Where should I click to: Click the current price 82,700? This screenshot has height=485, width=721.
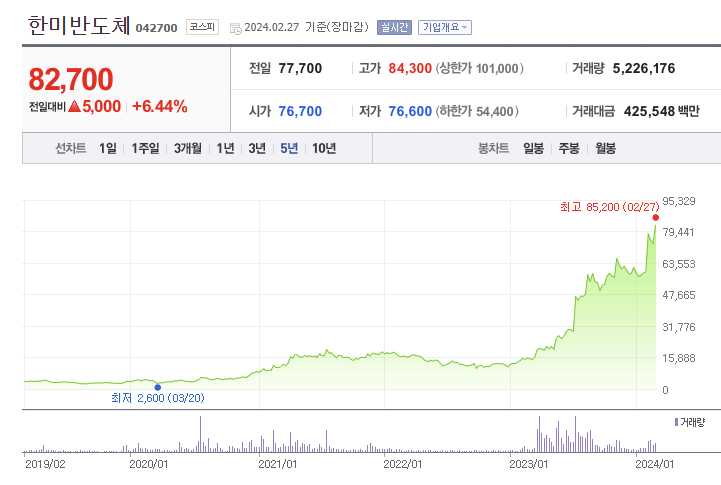(x=71, y=79)
